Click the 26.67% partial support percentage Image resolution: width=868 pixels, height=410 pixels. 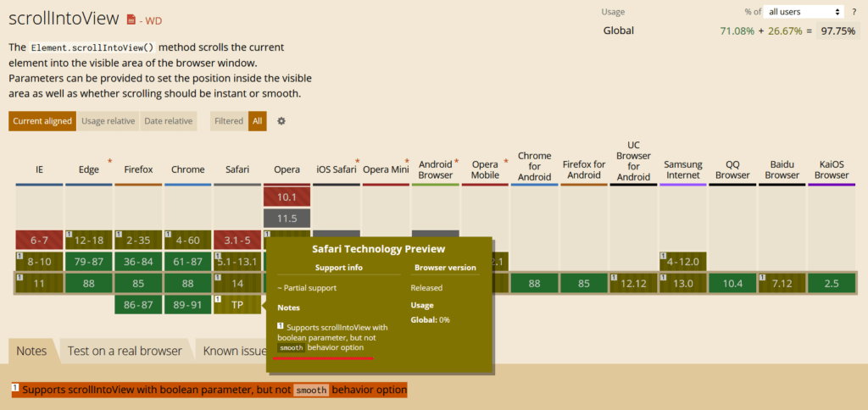coord(784,31)
